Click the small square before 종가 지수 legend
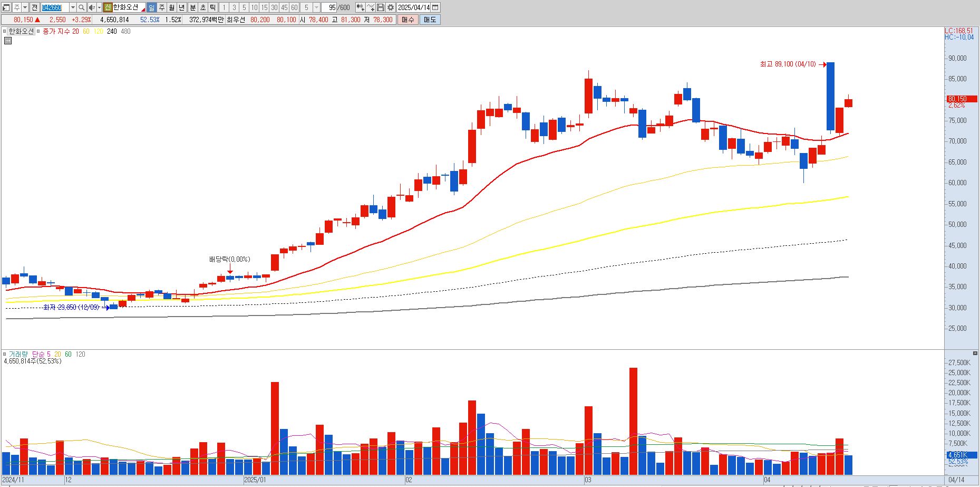980x487 pixels. tap(38, 31)
